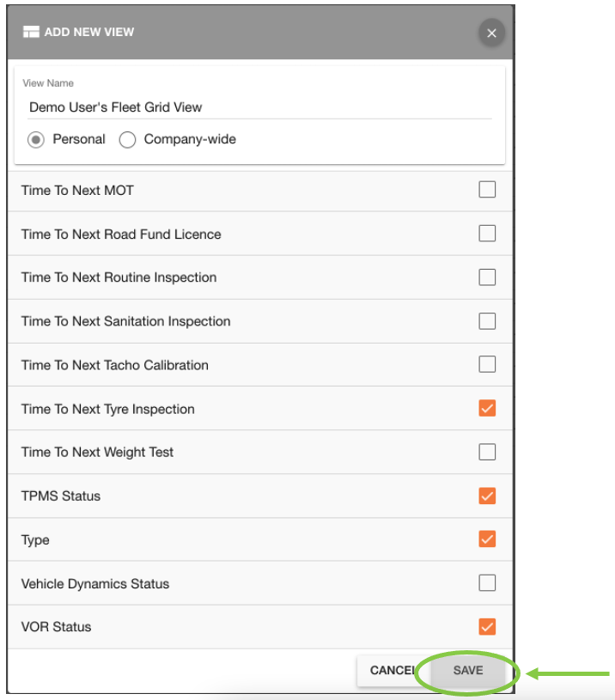Check Time To Next Routine Inspection box

487,277
